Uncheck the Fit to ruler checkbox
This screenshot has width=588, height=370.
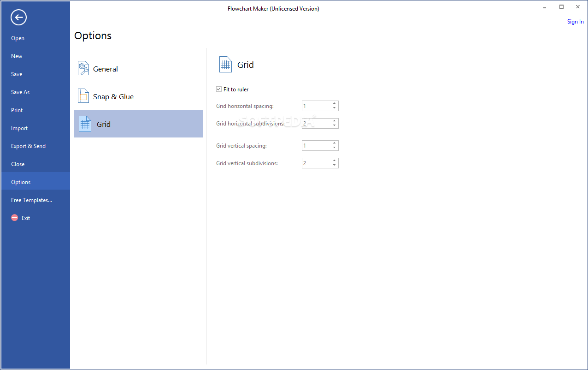pos(219,89)
